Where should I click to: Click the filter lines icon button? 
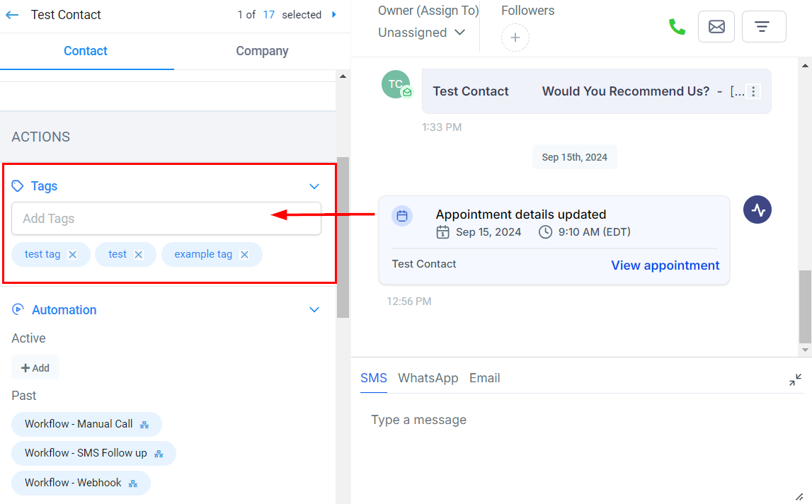click(x=763, y=27)
